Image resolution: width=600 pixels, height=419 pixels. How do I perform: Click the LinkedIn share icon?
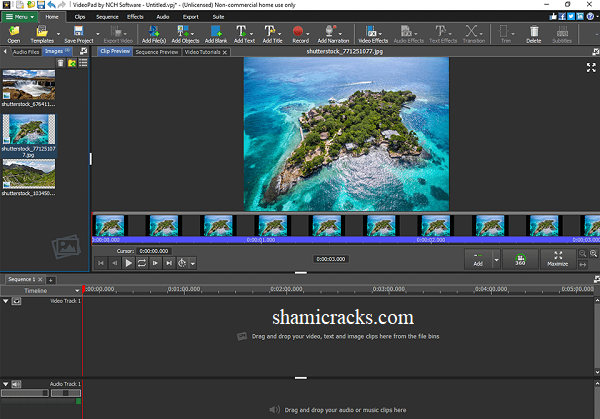click(580, 16)
